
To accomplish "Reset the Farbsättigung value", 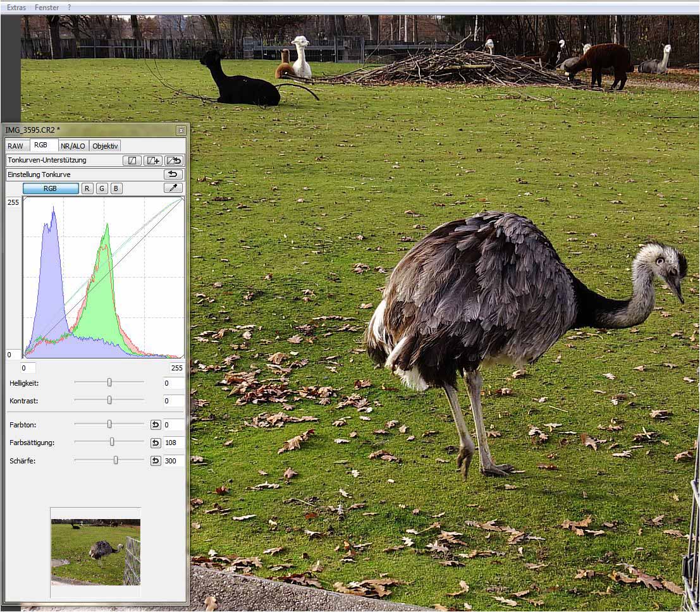I will (155, 443).
